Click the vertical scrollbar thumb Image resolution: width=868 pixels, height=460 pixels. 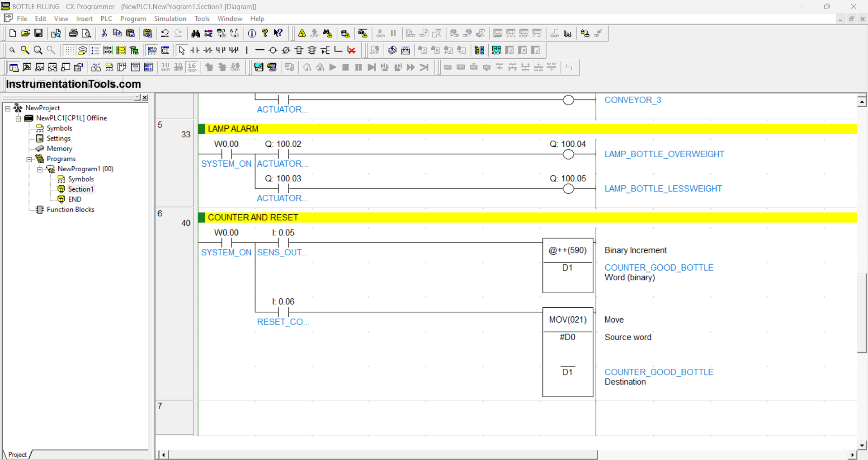tap(862, 313)
